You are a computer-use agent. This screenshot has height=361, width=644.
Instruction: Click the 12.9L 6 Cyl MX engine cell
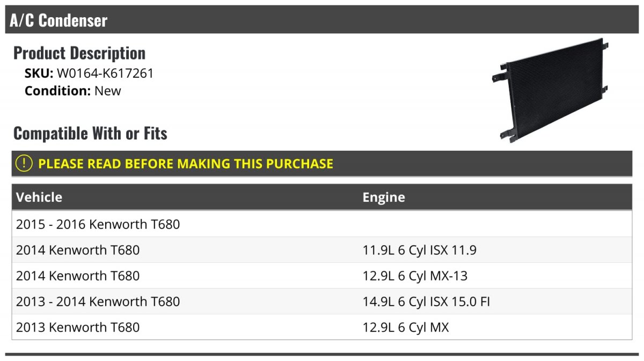(406, 327)
